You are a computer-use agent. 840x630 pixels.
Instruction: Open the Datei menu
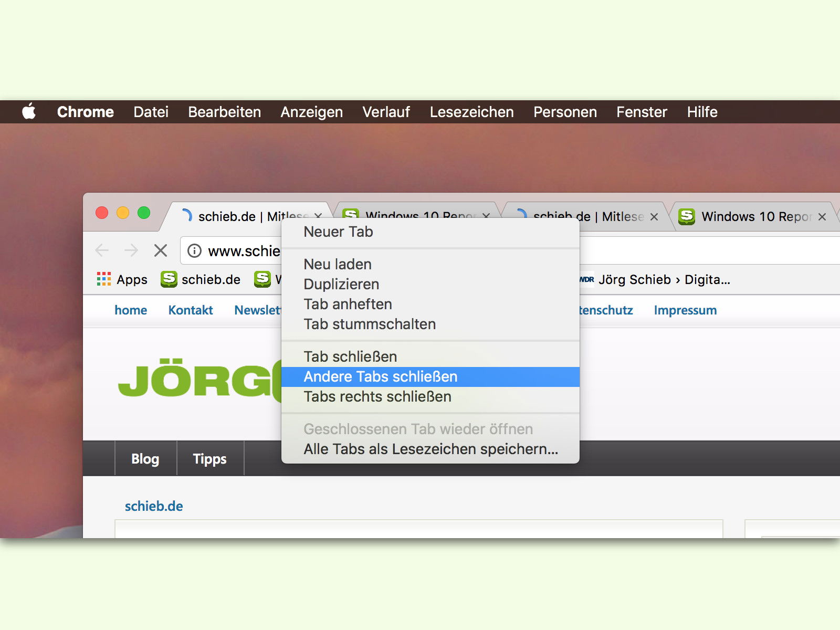pos(151,112)
